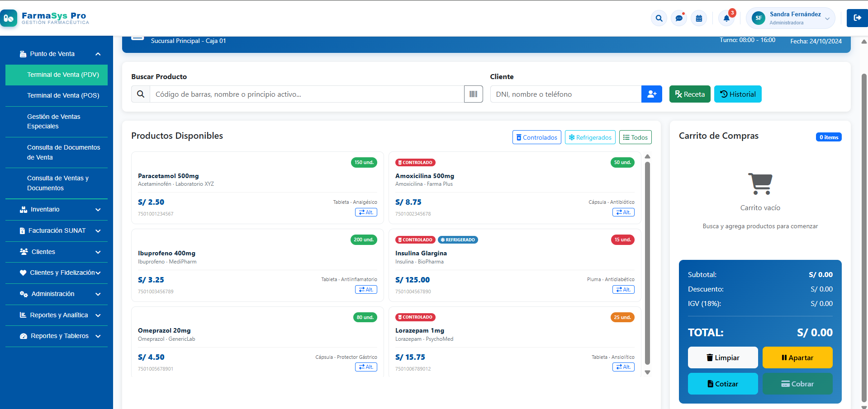Open the search icon in top bar
The width and height of the screenshot is (868, 409).
(659, 18)
